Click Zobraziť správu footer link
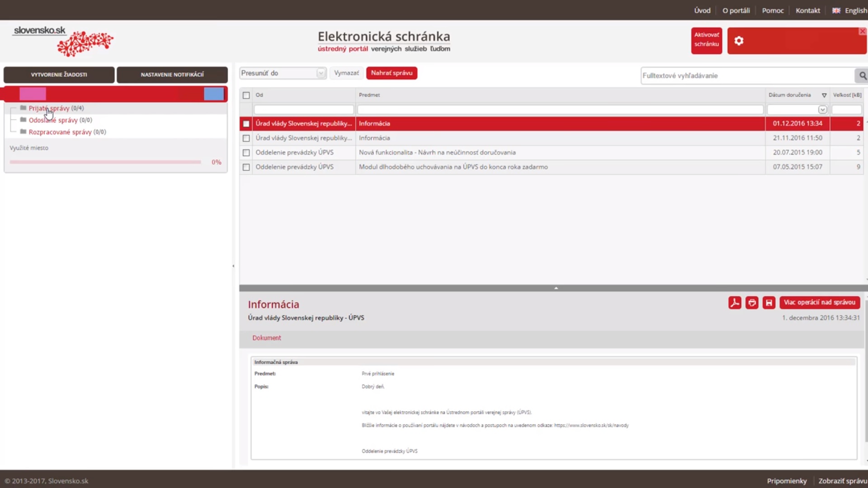Viewport: 868px width, 488px height. pyautogui.click(x=843, y=481)
